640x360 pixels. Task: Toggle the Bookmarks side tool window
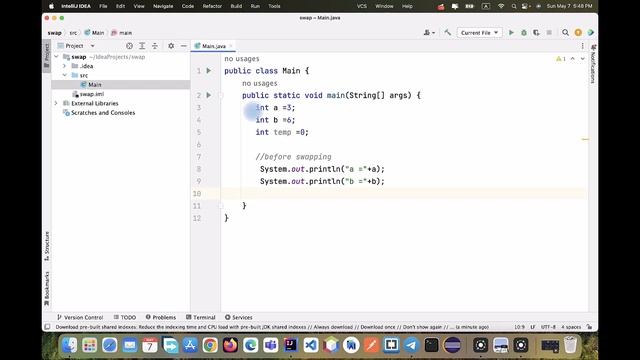pyautogui.click(x=47, y=288)
